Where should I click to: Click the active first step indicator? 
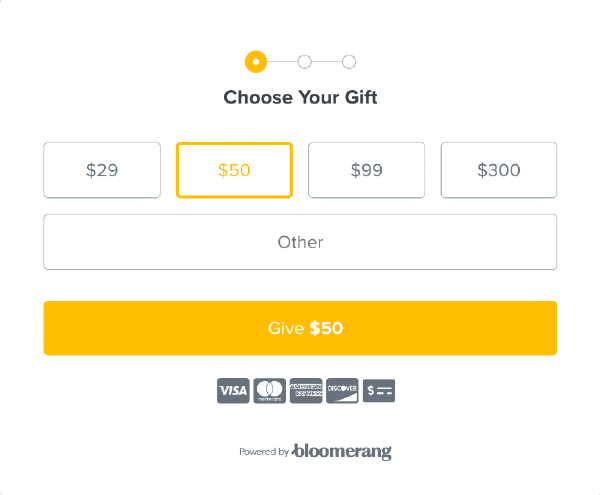(256, 62)
